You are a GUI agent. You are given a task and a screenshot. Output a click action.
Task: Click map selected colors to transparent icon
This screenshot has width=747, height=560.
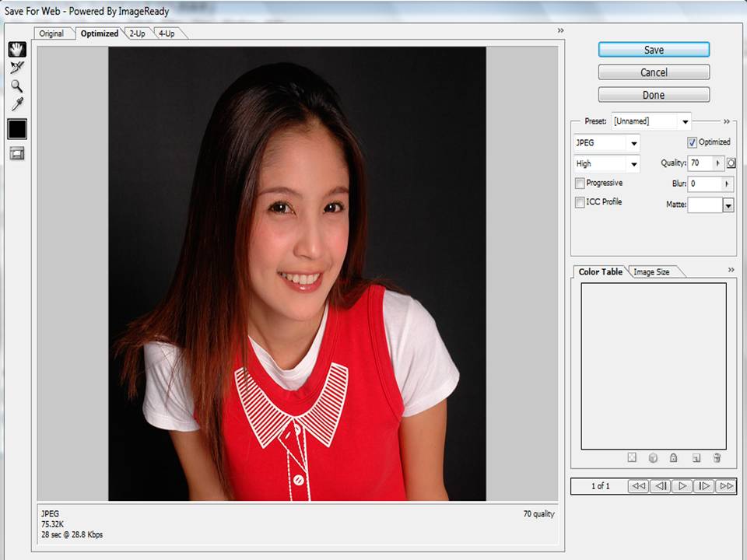(632, 457)
